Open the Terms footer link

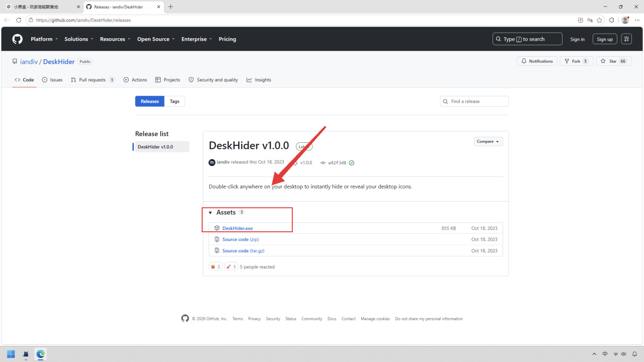point(237,319)
